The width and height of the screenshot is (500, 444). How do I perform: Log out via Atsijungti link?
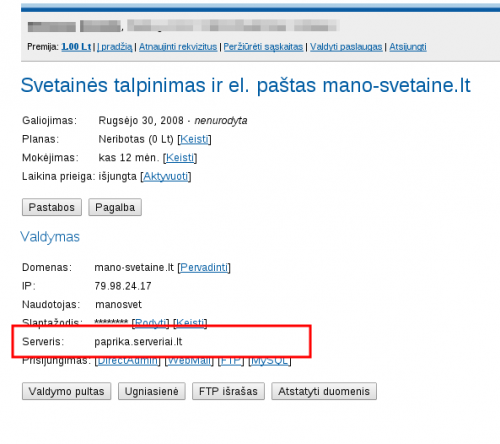408,47
